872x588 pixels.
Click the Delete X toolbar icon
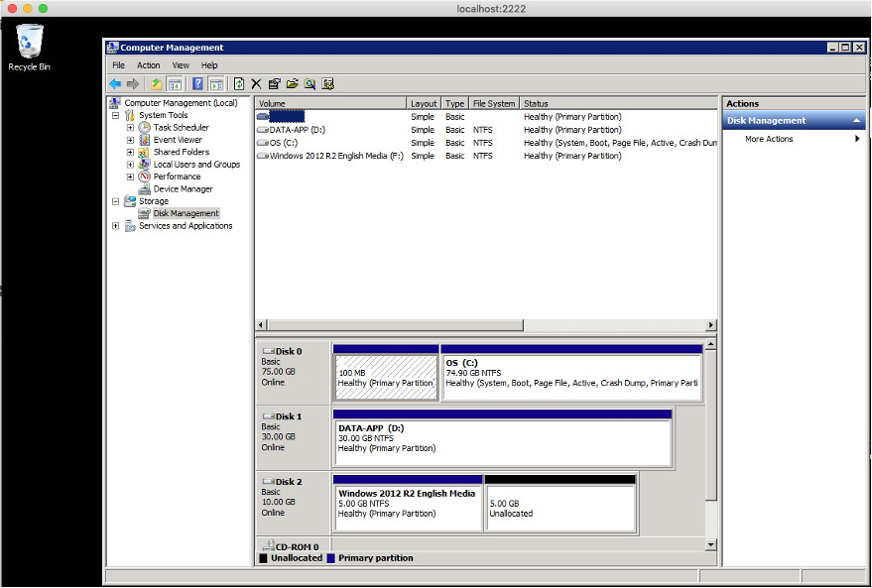pyautogui.click(x=256, y=84)
